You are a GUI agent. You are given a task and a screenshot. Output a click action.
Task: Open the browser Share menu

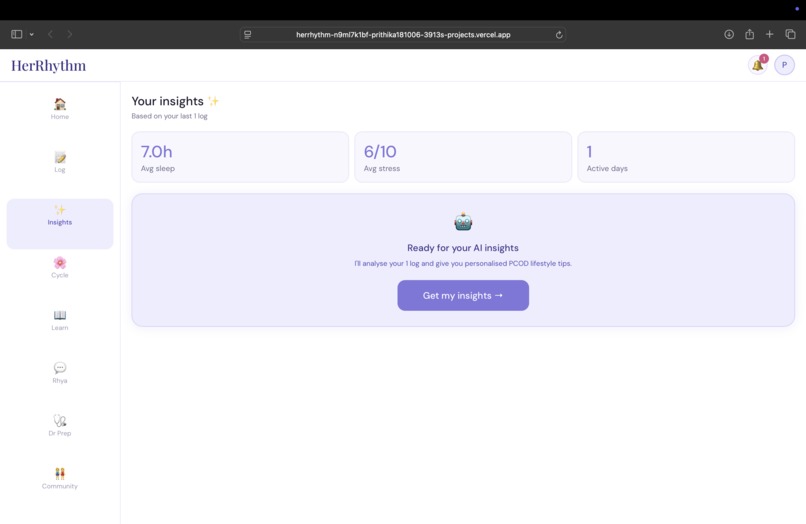coord(749,34)
